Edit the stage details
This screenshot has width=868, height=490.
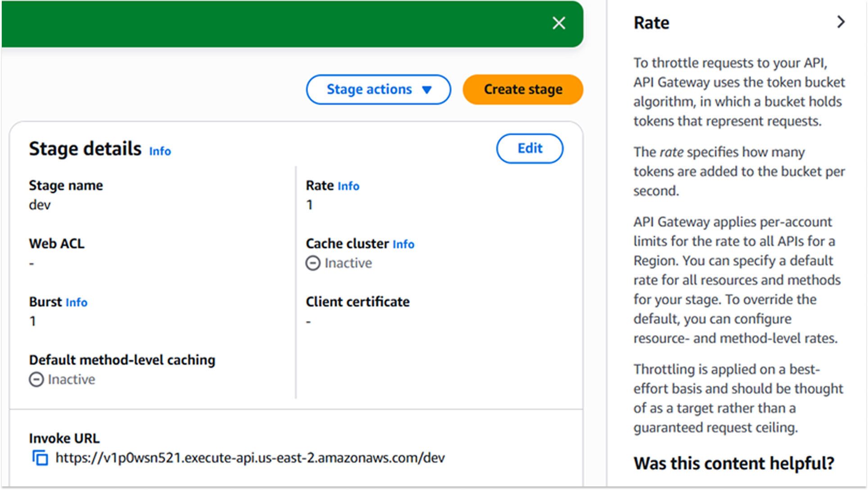click(x=529, y=149)
